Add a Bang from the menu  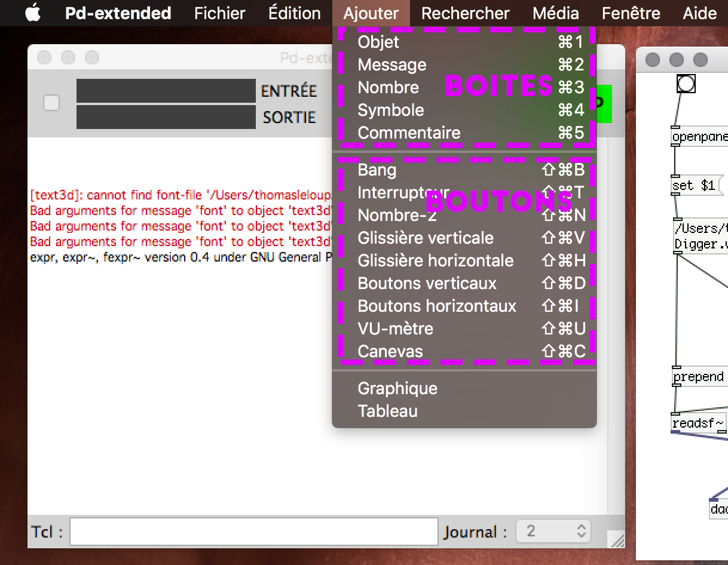(377, 170)
